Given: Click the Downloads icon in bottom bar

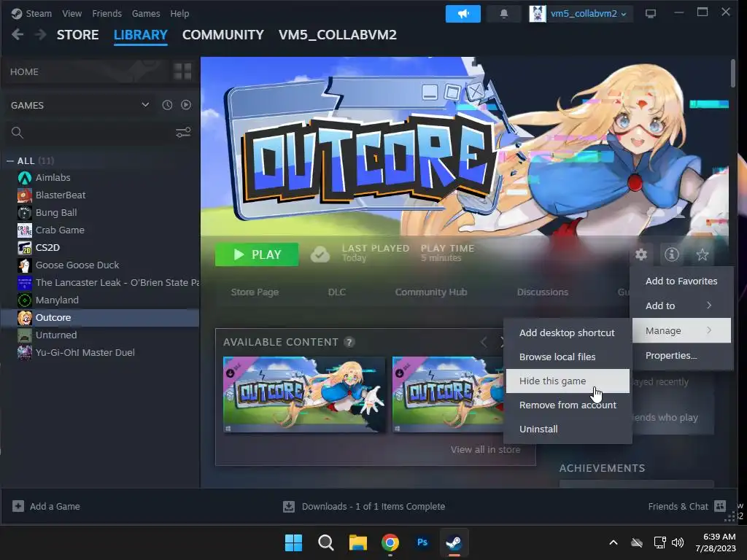Looking at the screenshot, I should click(x=289, y=506).
